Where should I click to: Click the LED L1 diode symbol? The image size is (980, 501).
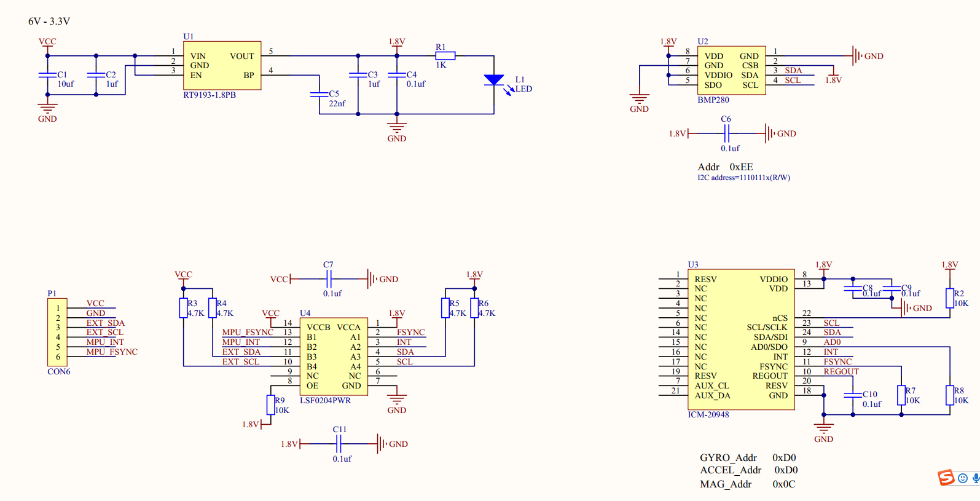point(494,80)
